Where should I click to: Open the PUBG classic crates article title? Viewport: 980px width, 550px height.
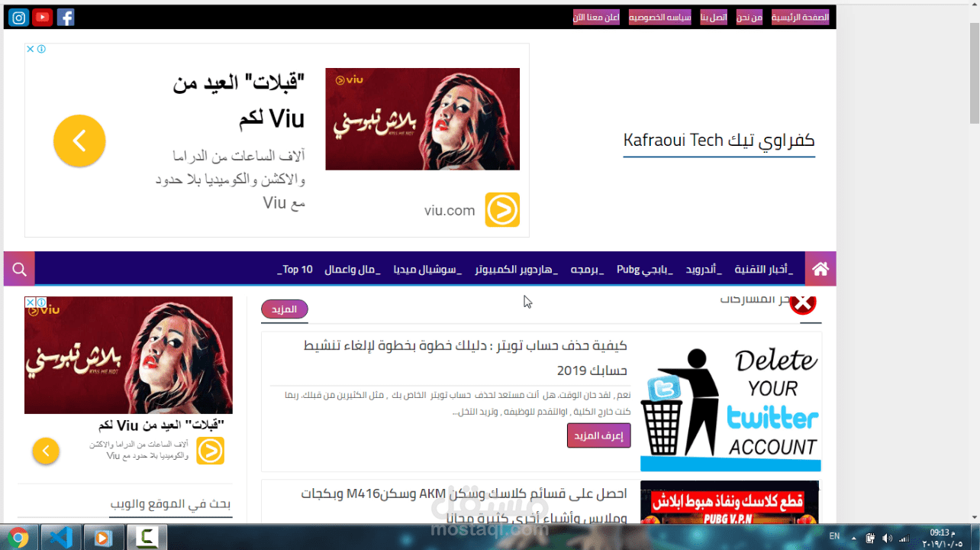click(x=464, y=504)
